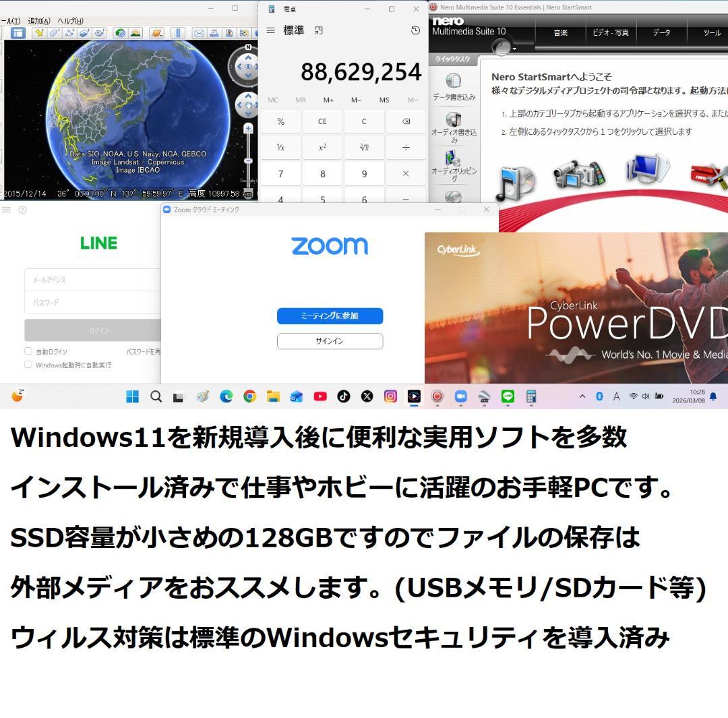The image size is (728, 718).
Task: Open YouTube icon on taskbar
Action: point(320,396)
